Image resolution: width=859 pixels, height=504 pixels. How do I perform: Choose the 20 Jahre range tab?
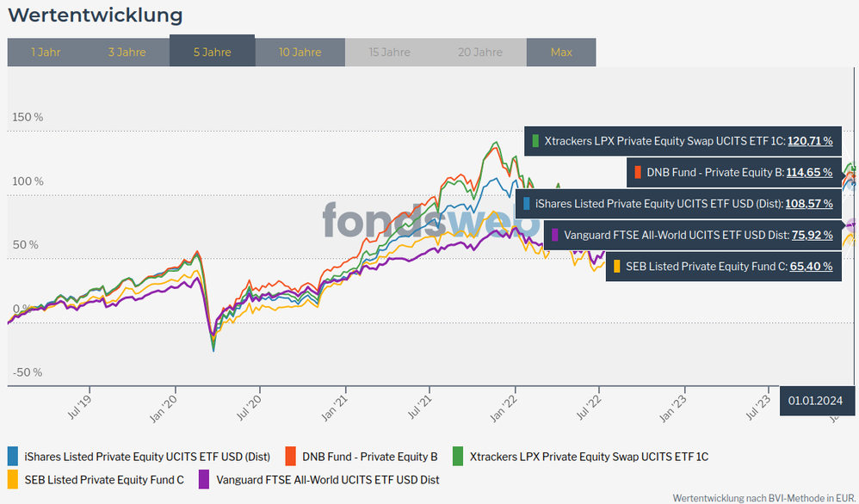tap(480, 52)
